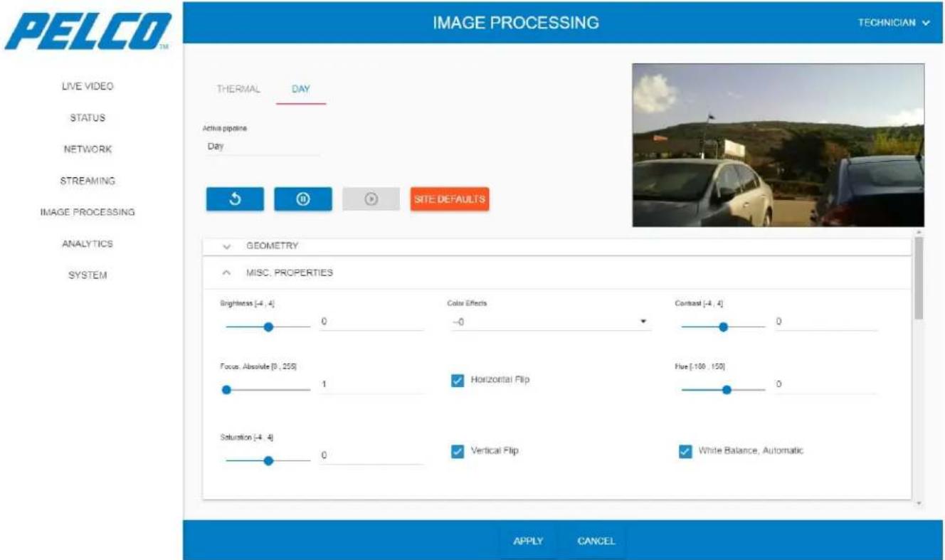This screenshot has width=945, height=560.
Task: Open Live Video in sidebar
Action: point(88,86)
